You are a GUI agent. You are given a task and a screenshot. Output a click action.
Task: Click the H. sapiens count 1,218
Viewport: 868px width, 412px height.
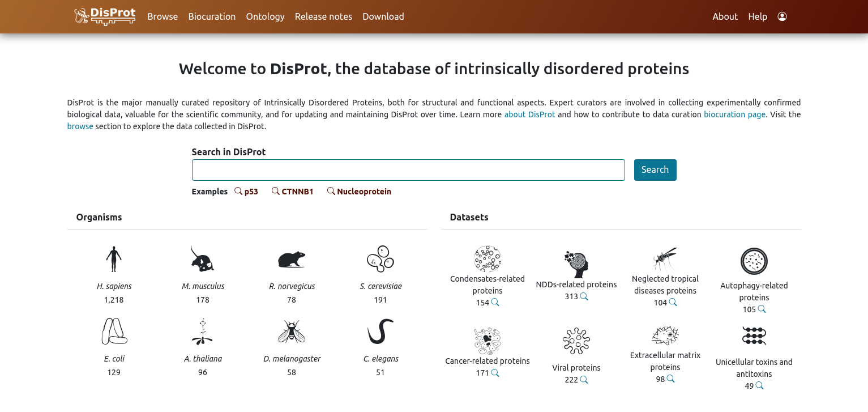(x=114, y=300)
